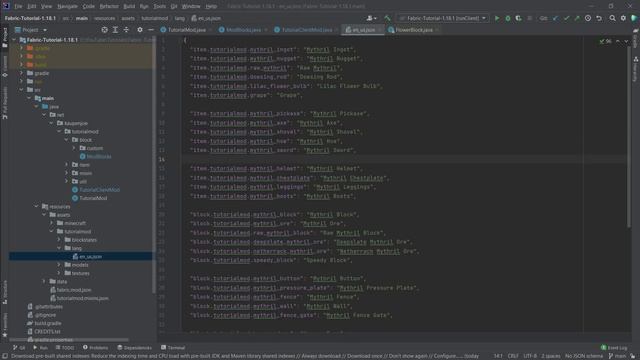Open ModBlocks in the project tree
The width and height of the screenshot is (640, 360).
coord(99,157)
